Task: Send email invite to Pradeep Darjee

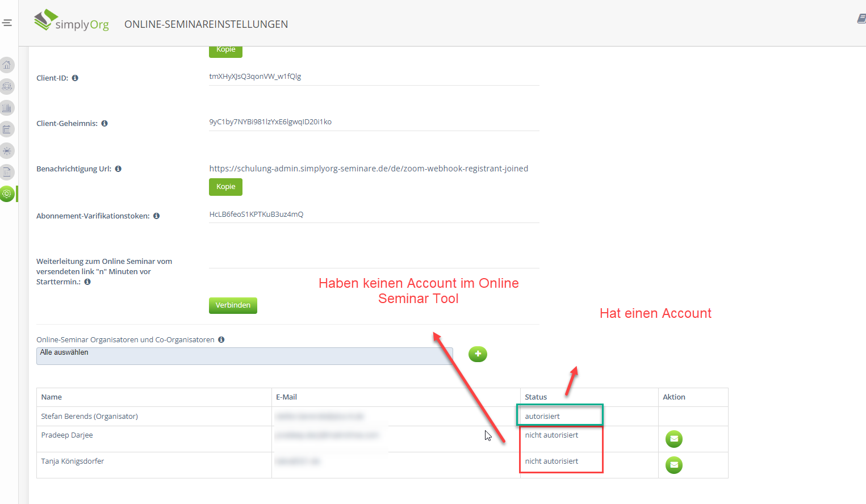Action: pos(673,439)
